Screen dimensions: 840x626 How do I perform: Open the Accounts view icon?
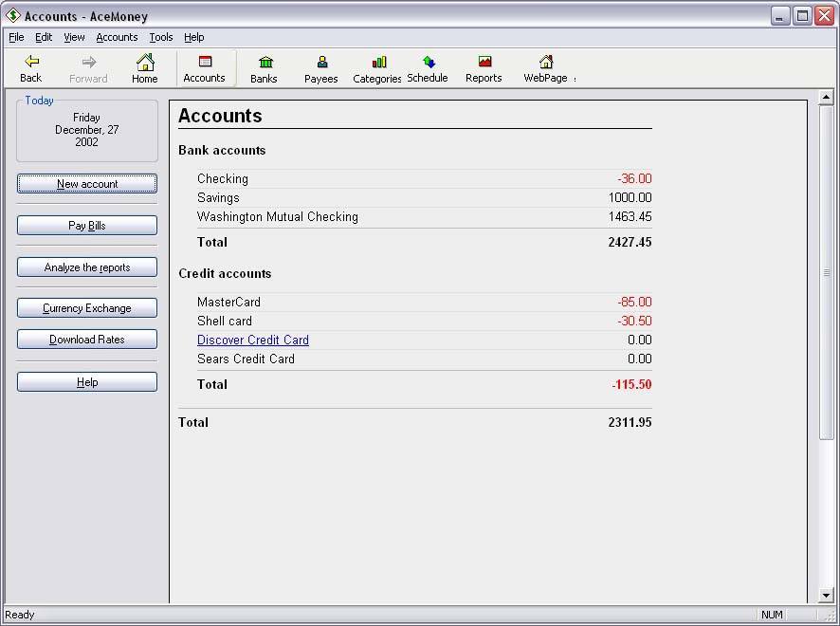[x=205, y=67]
